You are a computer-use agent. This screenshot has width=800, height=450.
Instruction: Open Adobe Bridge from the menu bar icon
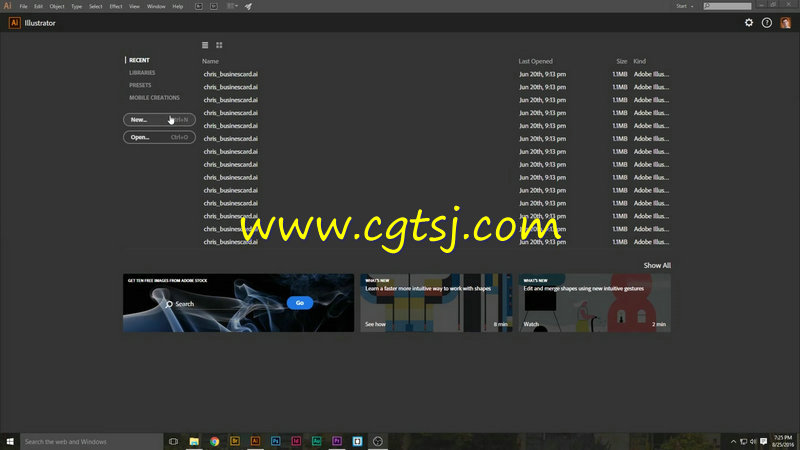click(x=198, y=6)
